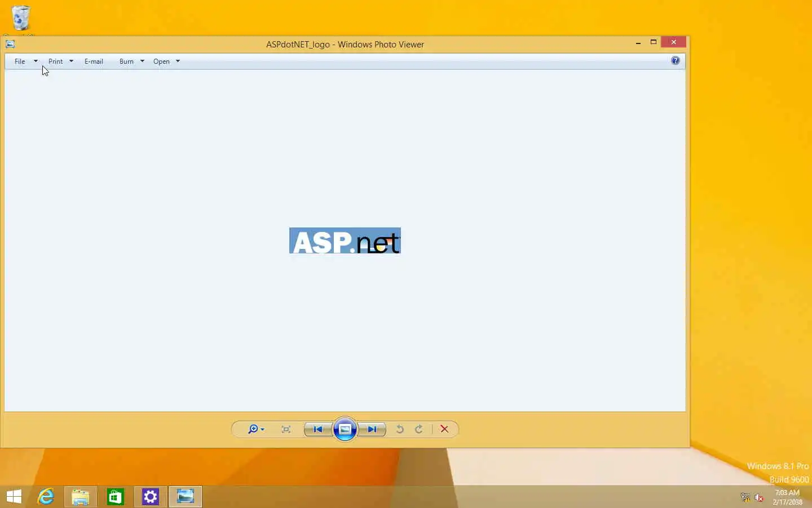The image size is (812, 508).
Task: Rotate the image clockwise
Action: pos(419,430)
